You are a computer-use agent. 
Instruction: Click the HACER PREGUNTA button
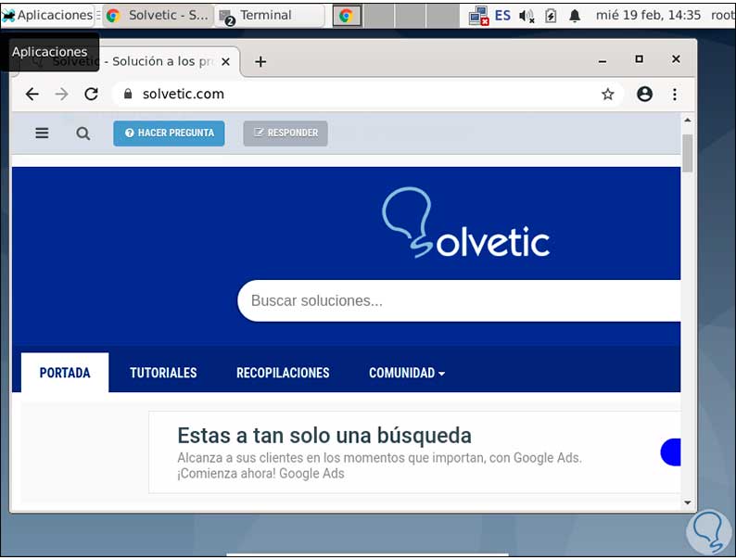169,134
